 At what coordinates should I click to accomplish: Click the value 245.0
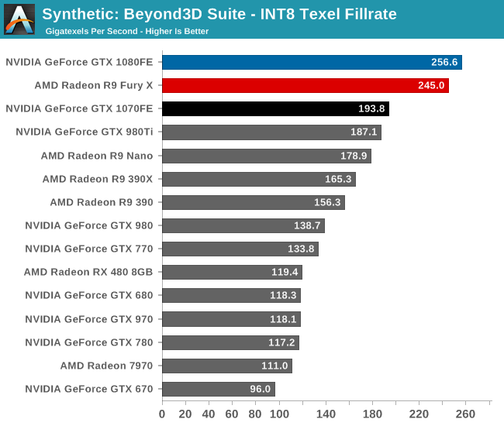431,85
